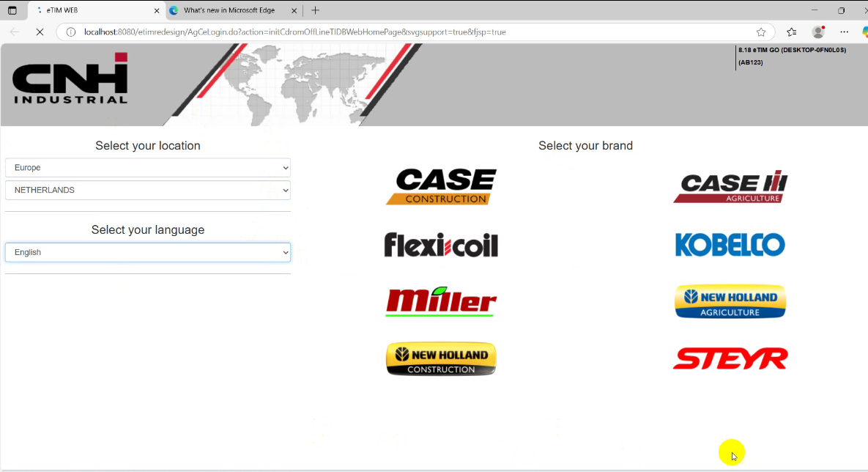Stop loading the page
This screenshot has width=868, height=472.
(x=40, y=32)
